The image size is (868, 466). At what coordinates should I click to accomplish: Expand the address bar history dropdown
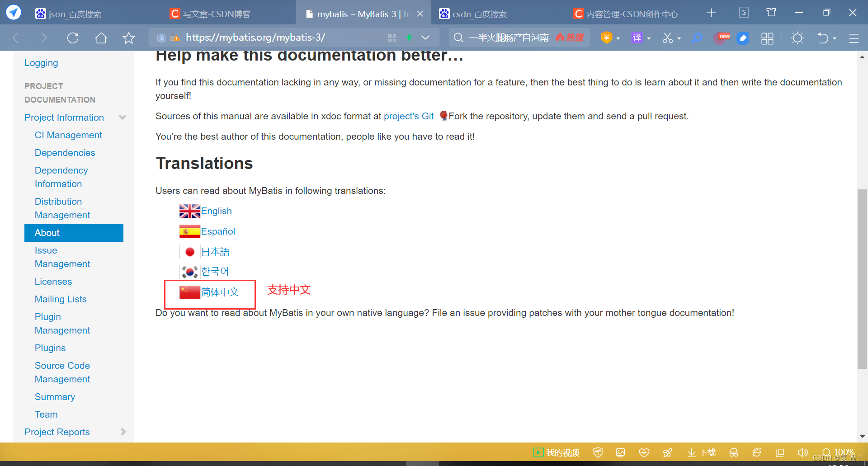[425, 38]
